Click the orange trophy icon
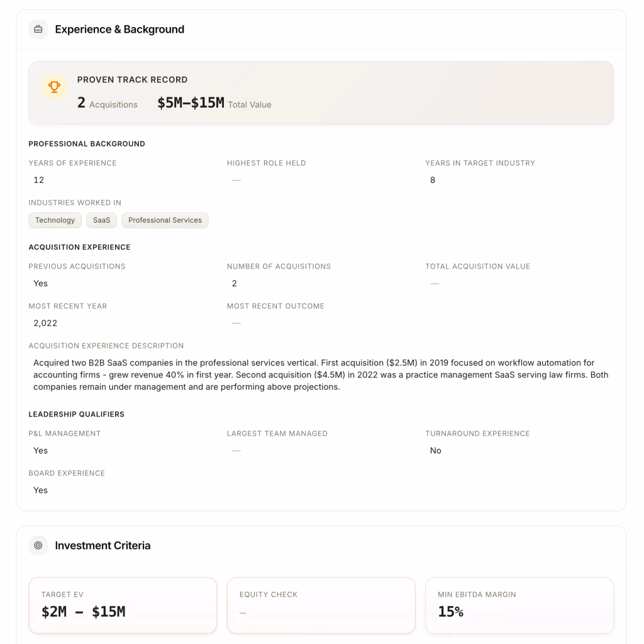Viewport: 644px width, 644px height. point(55,87)
